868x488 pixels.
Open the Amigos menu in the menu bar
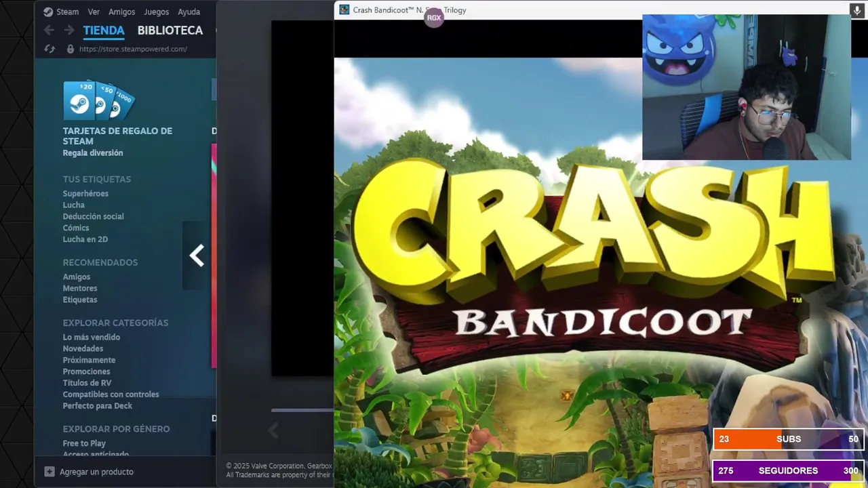click(x=122, y=12)
